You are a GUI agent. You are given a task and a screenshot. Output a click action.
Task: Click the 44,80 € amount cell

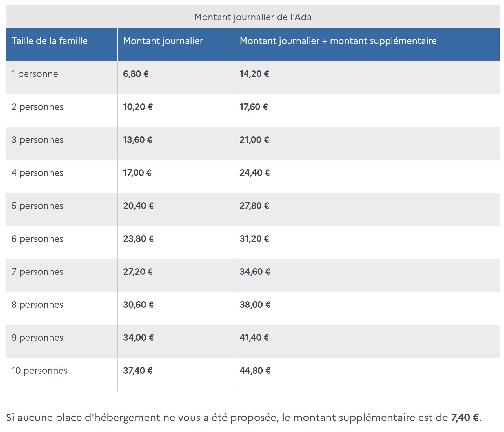255,371
